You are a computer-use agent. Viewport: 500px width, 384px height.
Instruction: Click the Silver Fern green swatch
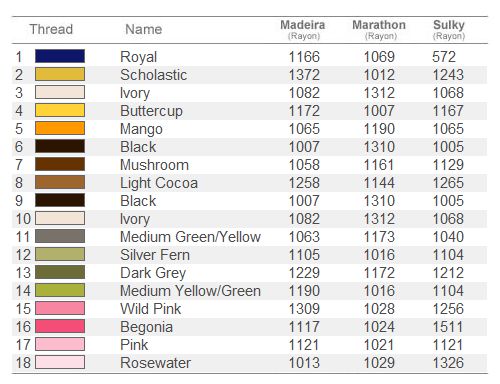[x=60, y=254]
